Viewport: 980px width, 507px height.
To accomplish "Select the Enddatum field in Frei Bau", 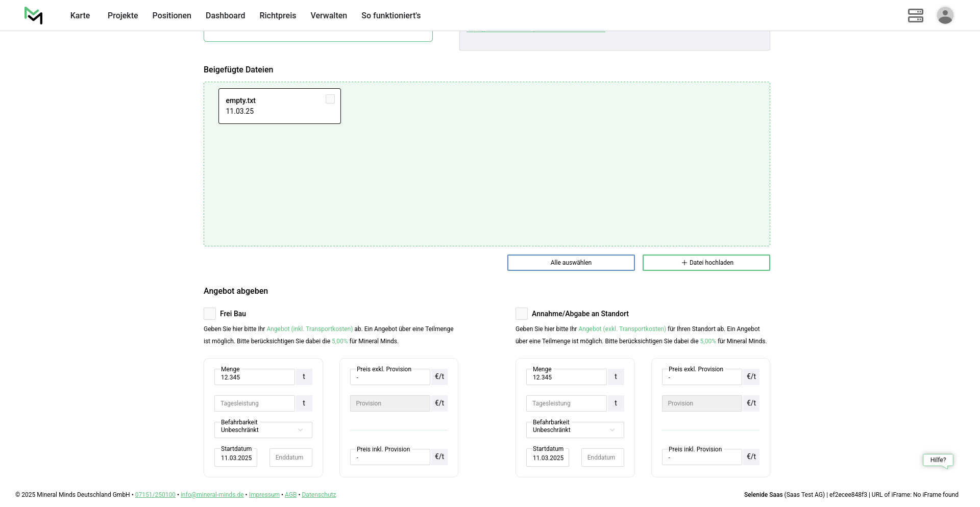I will (x=290, y=458).
